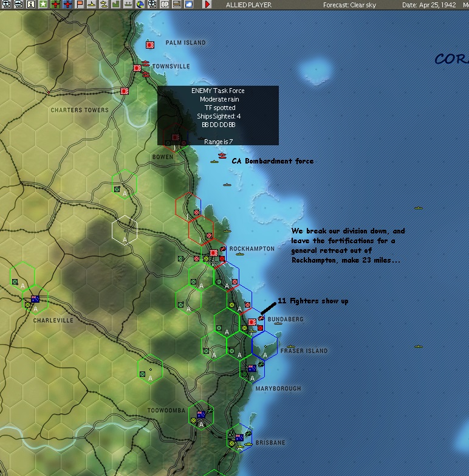Click the TOWNSVILLE map label

coord(171,66)
